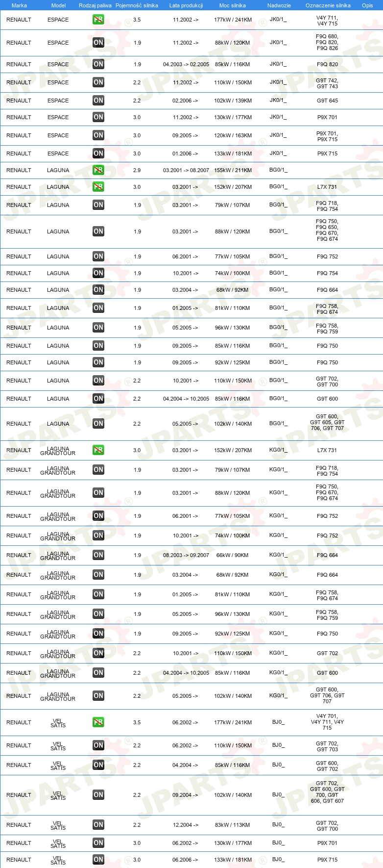Select the ON icon in the Espace 110kW / 150KM row
The image size is (383, 868).
point(98,82)
